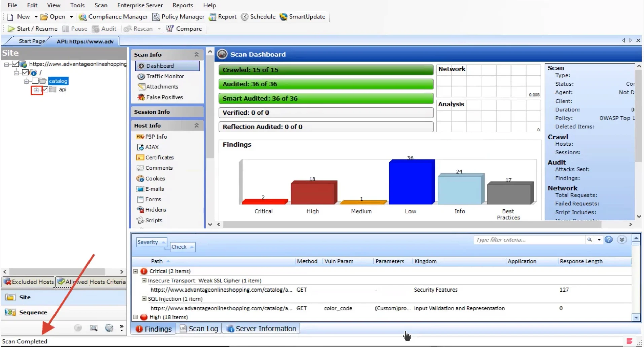Collapse the catalog tree node

pos(26,81)
